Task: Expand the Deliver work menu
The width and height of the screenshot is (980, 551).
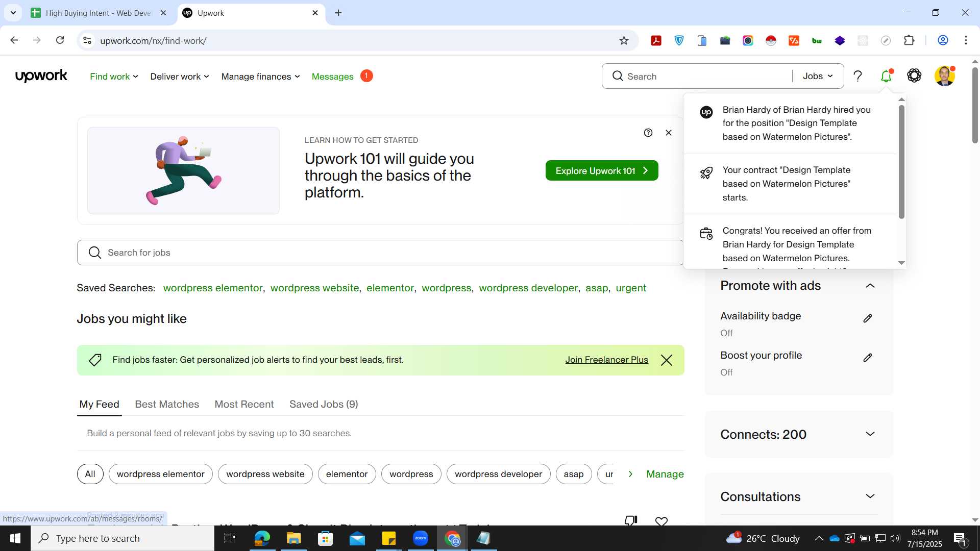Action: pos(180,77)
